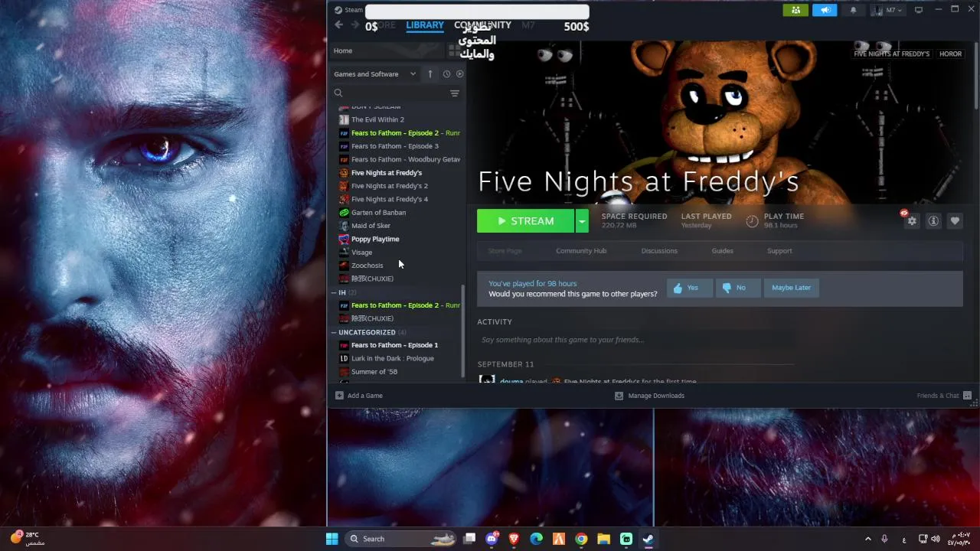Start streaming with the green STREAM button
The image size is (980, 551).
pos(525,221)
